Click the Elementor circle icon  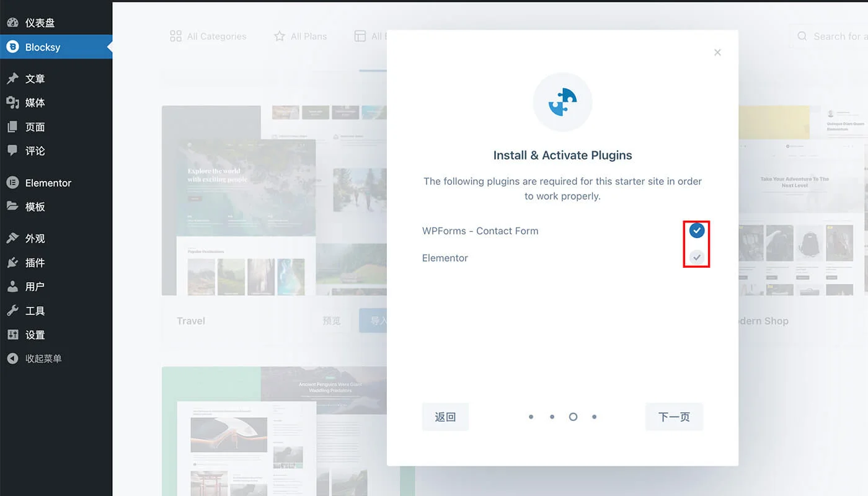click(x=12, y=183)
